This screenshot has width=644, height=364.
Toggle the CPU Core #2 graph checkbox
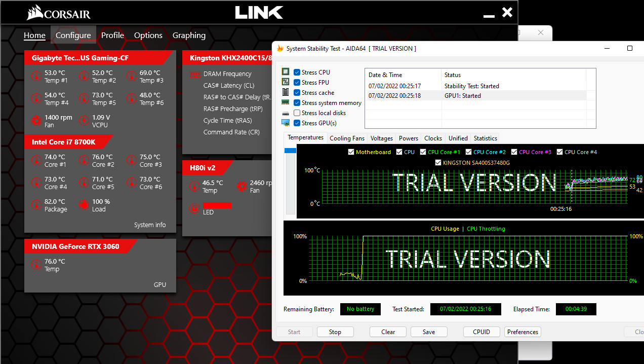point(469,152)
